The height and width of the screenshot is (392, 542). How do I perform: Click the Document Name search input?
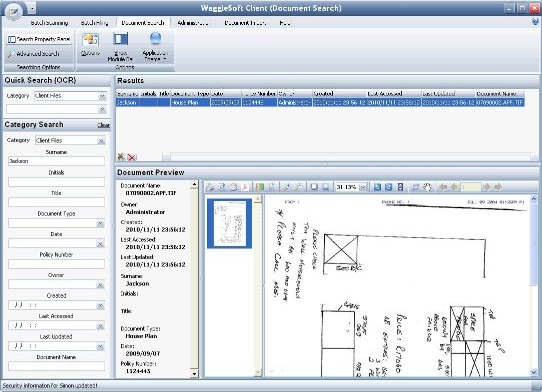pyautogui.click(x=56, y=366)
